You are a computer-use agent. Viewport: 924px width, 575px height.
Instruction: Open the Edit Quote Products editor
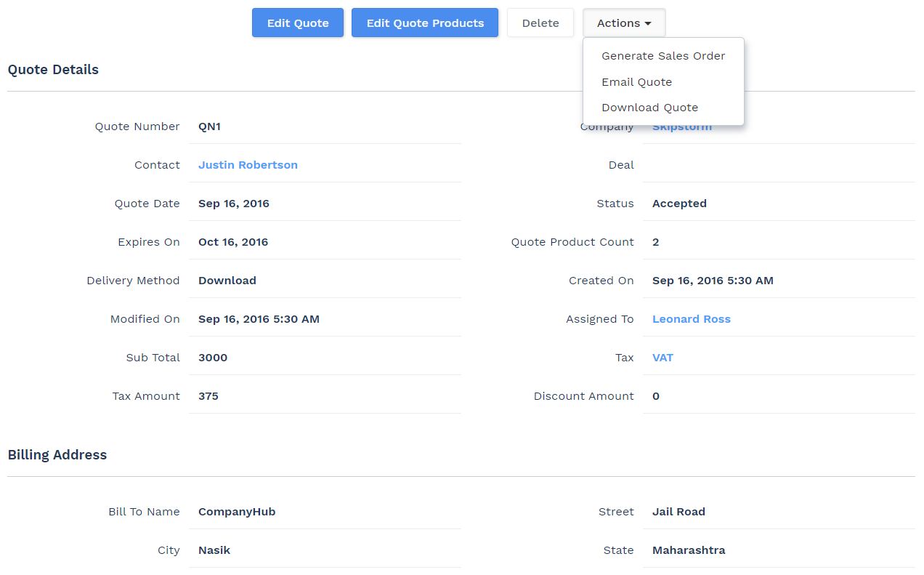point(424,23)
